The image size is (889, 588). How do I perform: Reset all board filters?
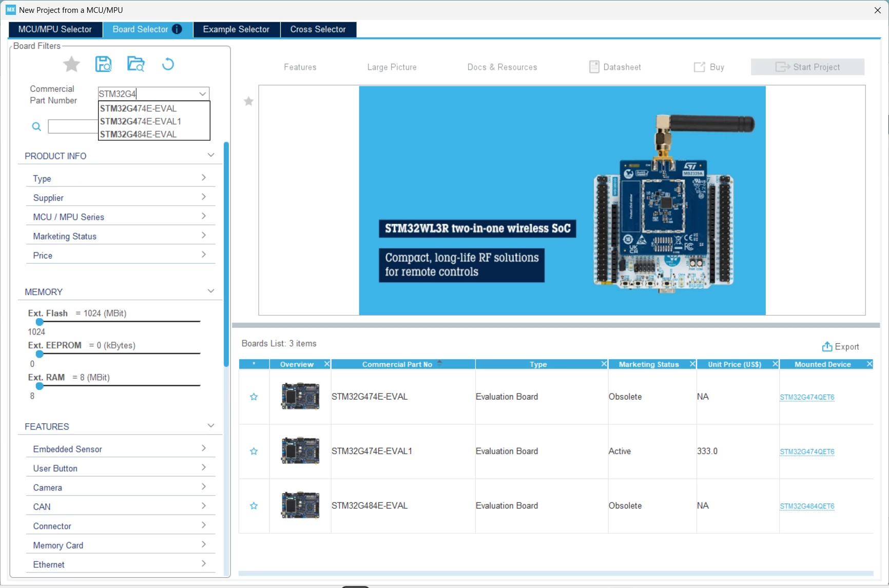point(168,64)
